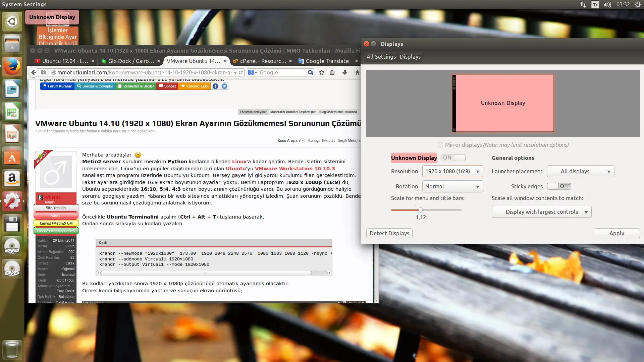Click Displays breadcrumb button
This screenshot has height=362, width=644.
tap(410, 57)
